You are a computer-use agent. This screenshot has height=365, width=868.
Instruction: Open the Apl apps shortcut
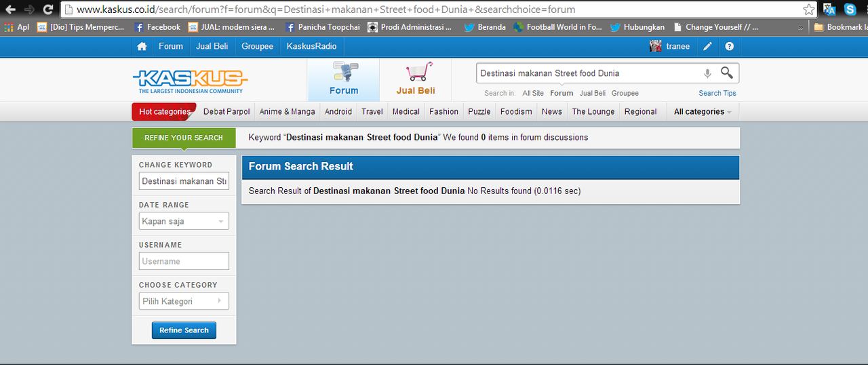pos(16,27)
